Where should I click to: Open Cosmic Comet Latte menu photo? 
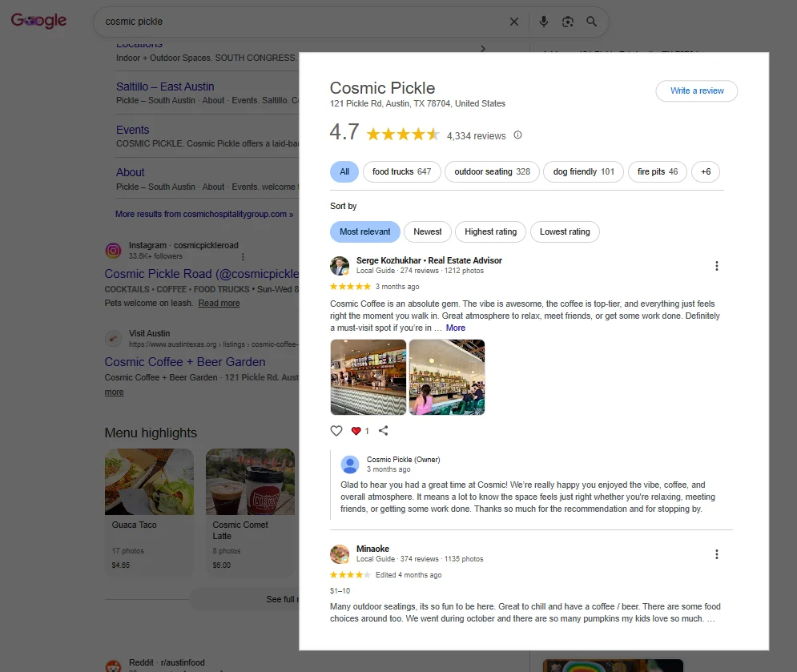tap(250, 482)
